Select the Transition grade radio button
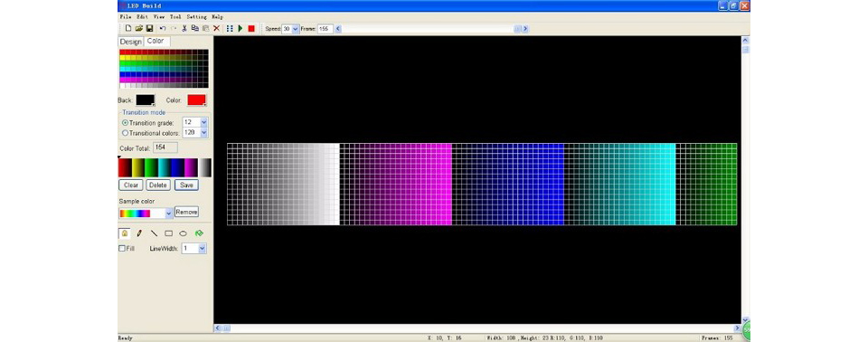This screenshot has height=342, width=868. tap(125, 122)
